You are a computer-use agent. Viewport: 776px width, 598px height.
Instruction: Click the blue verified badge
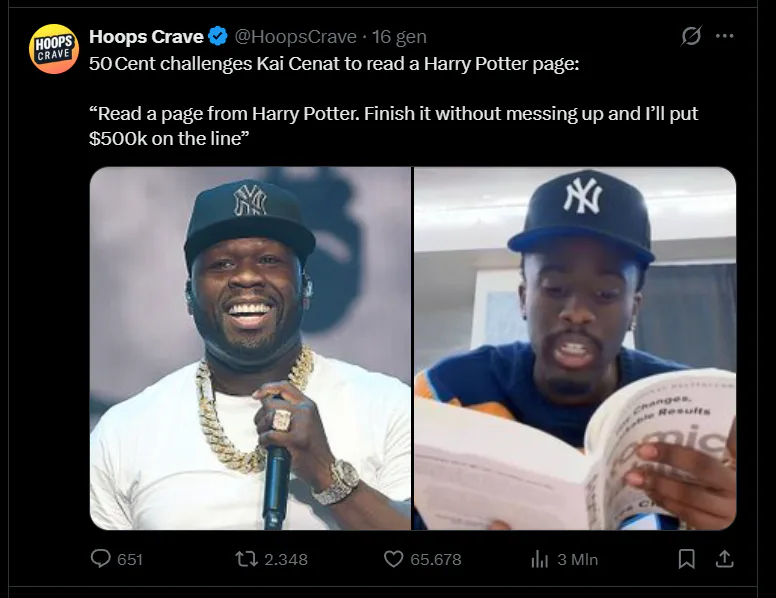click(218, 37)
